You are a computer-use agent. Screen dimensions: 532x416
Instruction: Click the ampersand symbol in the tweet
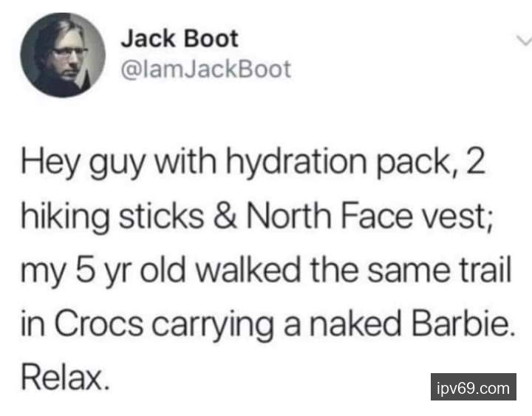point(225,216)
